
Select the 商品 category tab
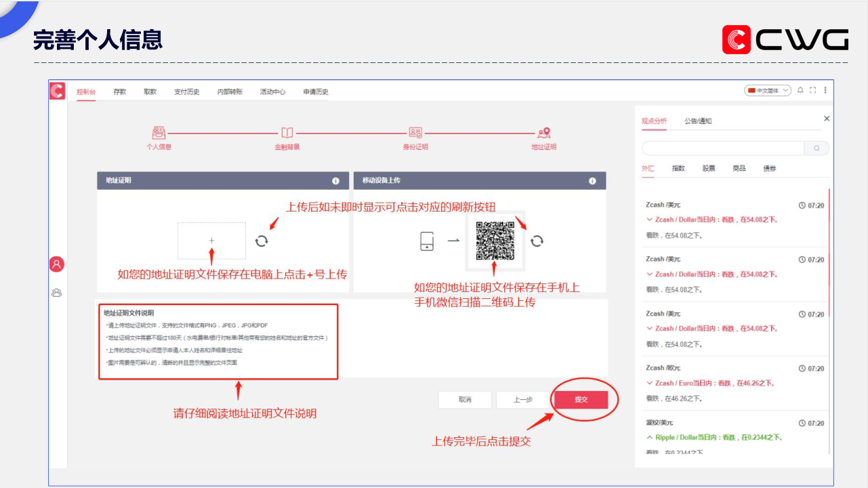(739, 168)
